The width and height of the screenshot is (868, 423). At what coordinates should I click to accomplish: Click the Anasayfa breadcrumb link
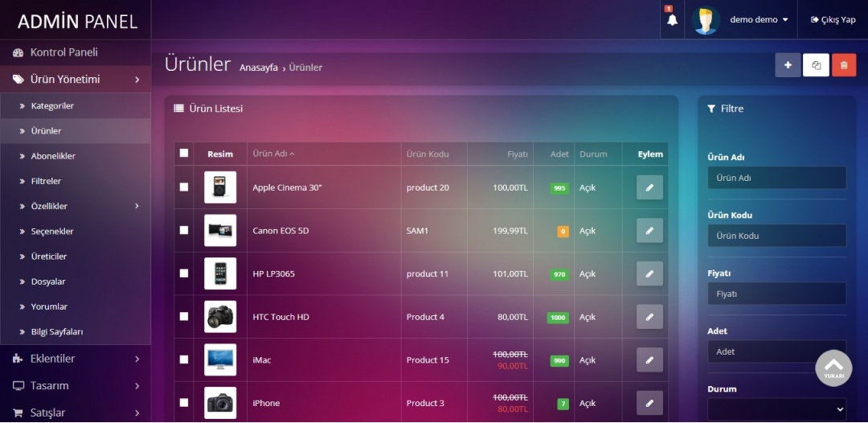258,68
